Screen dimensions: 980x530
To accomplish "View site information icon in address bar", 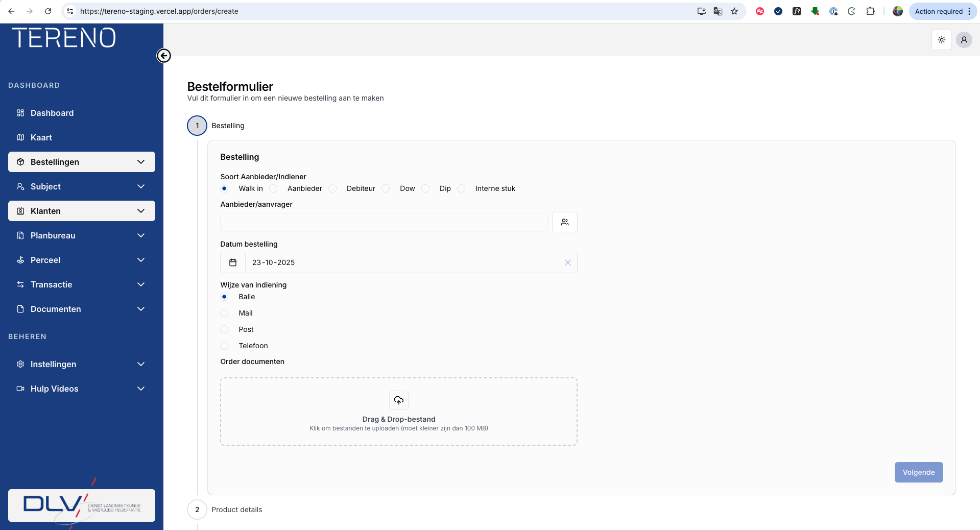I will [x=70, y=11].
